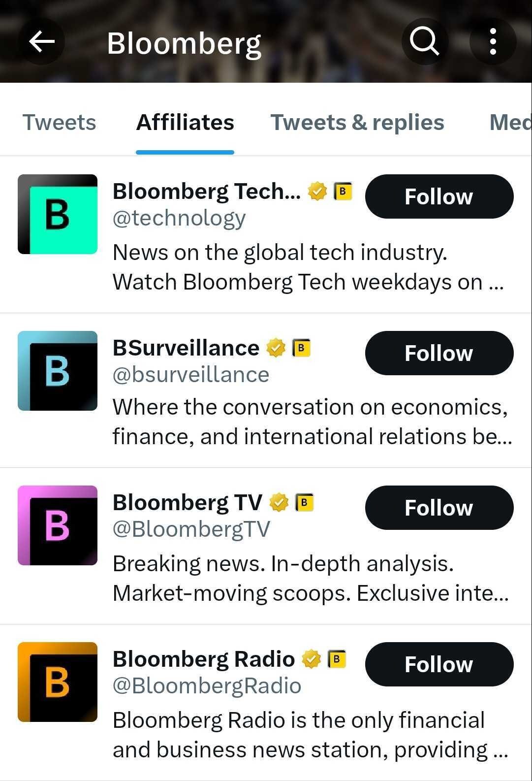Tap the @technology username link
Viewport: 532px width, 781px height.
tap(179, 217)
